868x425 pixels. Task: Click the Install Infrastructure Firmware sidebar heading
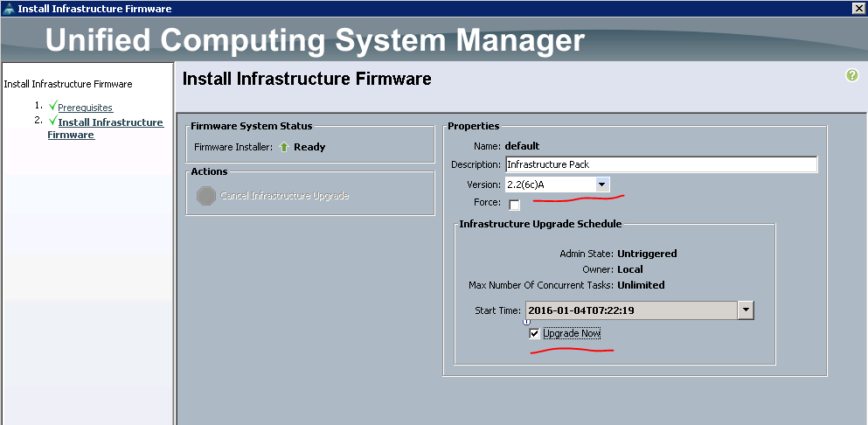68,84
